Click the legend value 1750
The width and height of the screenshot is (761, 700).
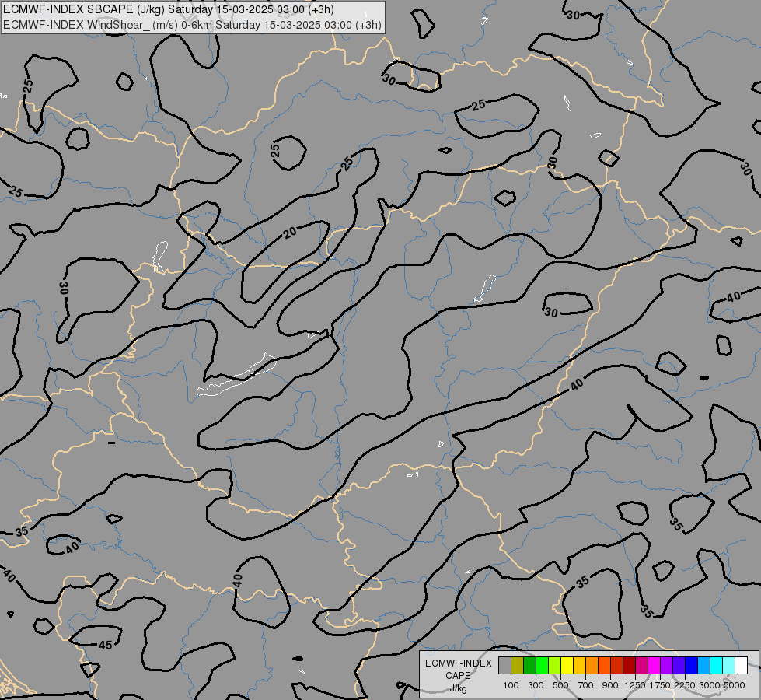click(x=660, y=685)
